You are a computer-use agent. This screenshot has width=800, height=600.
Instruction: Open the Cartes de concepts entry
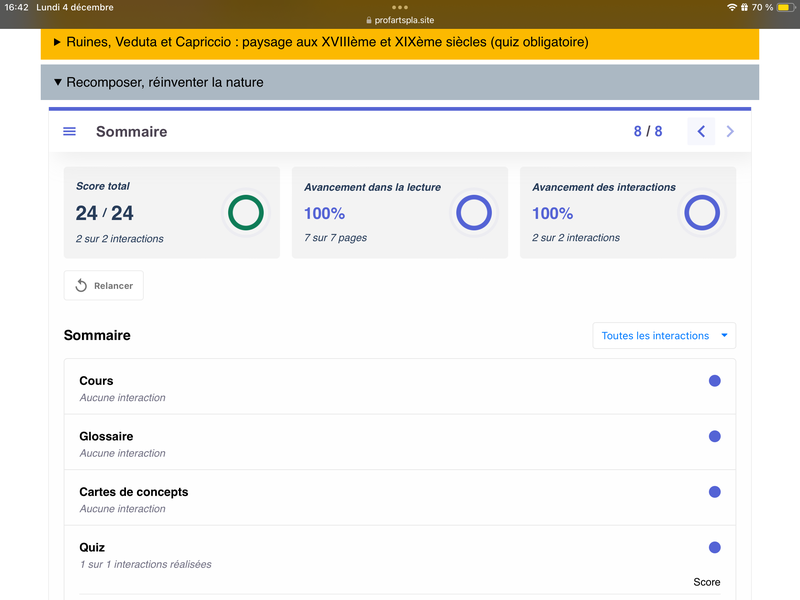click(x=133, y=492)
